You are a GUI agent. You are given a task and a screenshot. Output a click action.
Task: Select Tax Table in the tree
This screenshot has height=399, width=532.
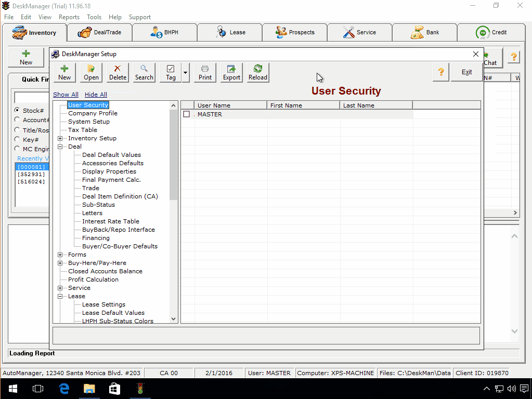tap(83, 130)
